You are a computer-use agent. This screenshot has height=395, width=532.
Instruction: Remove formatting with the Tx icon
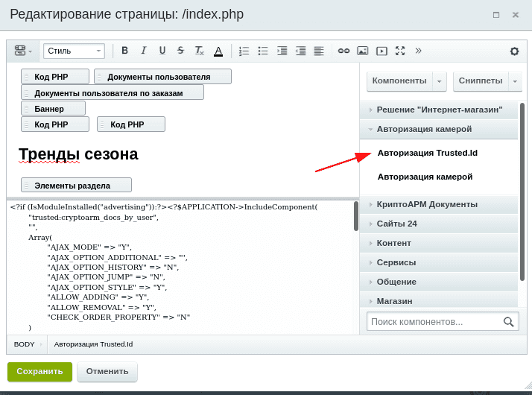point(199,51)
